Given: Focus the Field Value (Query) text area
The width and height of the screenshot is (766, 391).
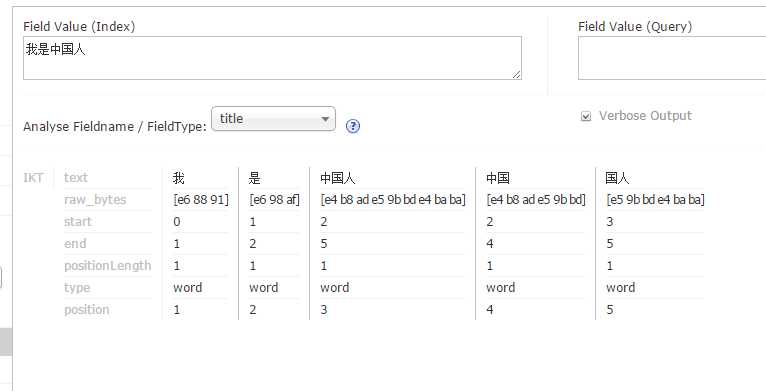Looking at the screenshot, I should coord(672,58).
